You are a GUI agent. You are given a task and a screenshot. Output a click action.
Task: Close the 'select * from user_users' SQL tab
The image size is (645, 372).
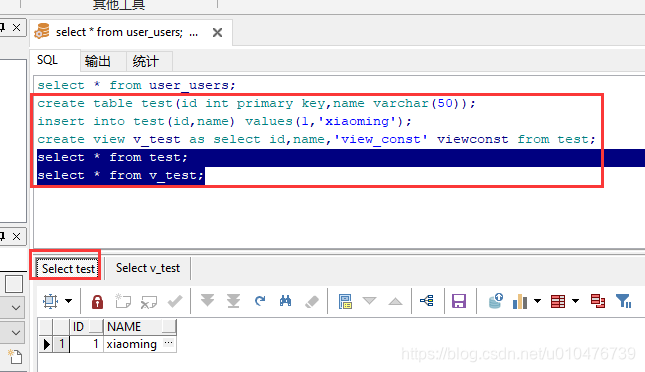click(x=218, y=33)
